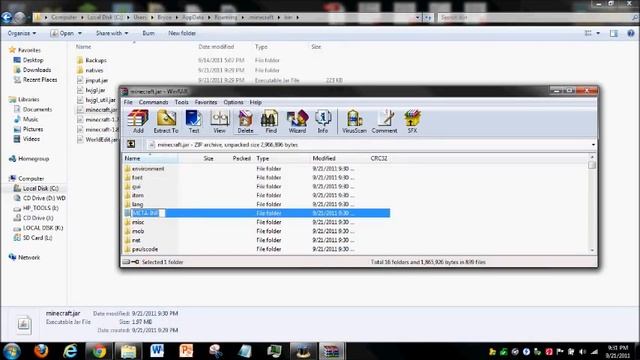Open the WinRAR address path dropdown
Image resolution: width=640 pixels, height=360 pixels.
point(593,144)
